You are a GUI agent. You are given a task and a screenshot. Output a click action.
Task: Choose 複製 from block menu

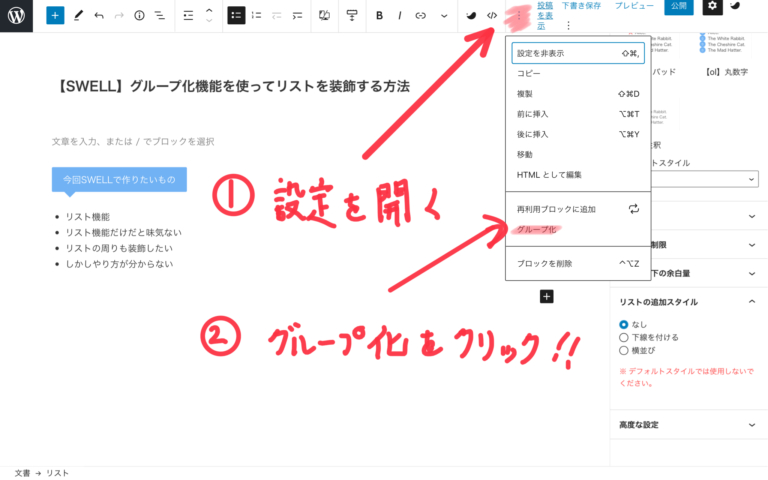(x=578, y=94)
